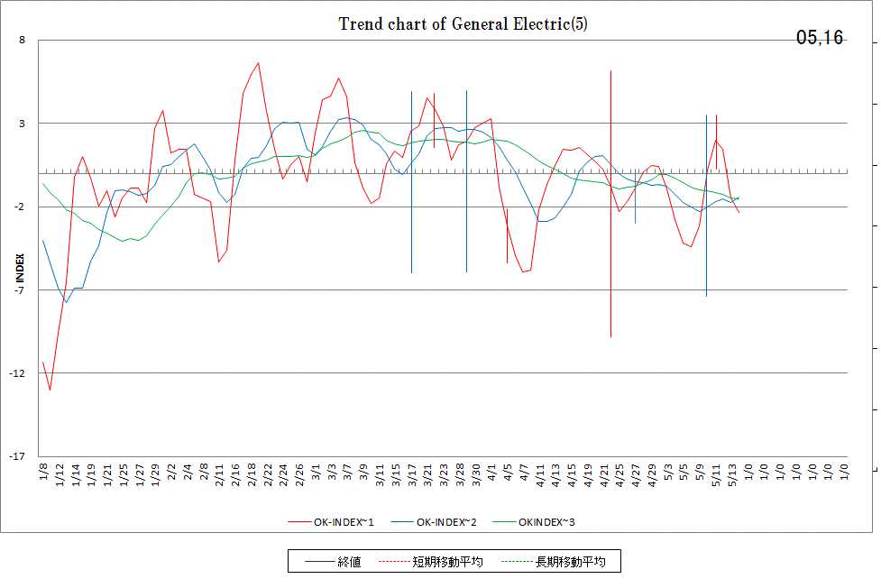Click the x-axis date label "2/24"
The height and width of the screenshot is (588, 881).
coord(283,475)
